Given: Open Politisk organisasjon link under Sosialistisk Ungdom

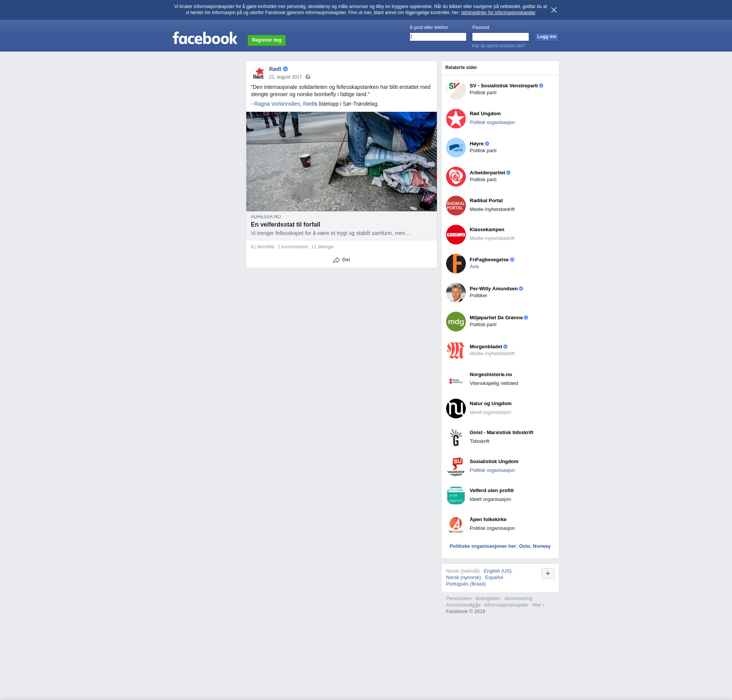Looking at the screenshot, I should 492,470.
